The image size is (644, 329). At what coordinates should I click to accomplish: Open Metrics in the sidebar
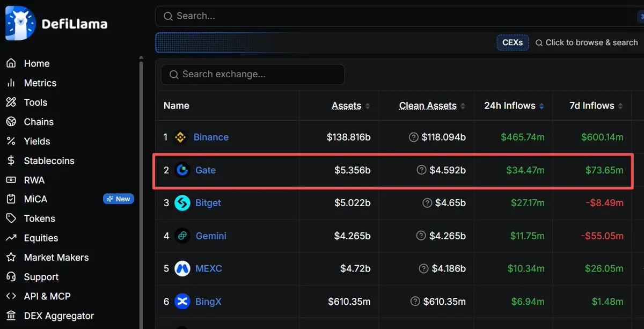pos(40,83)
